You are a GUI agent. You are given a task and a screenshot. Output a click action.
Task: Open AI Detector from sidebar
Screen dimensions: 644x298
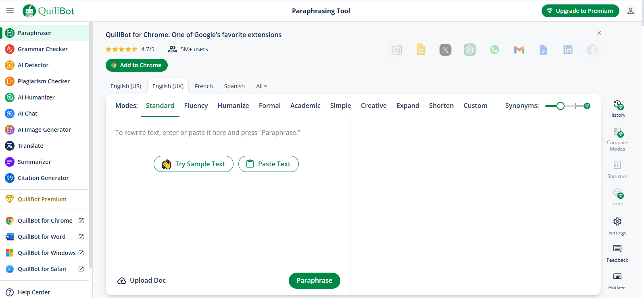44,65
